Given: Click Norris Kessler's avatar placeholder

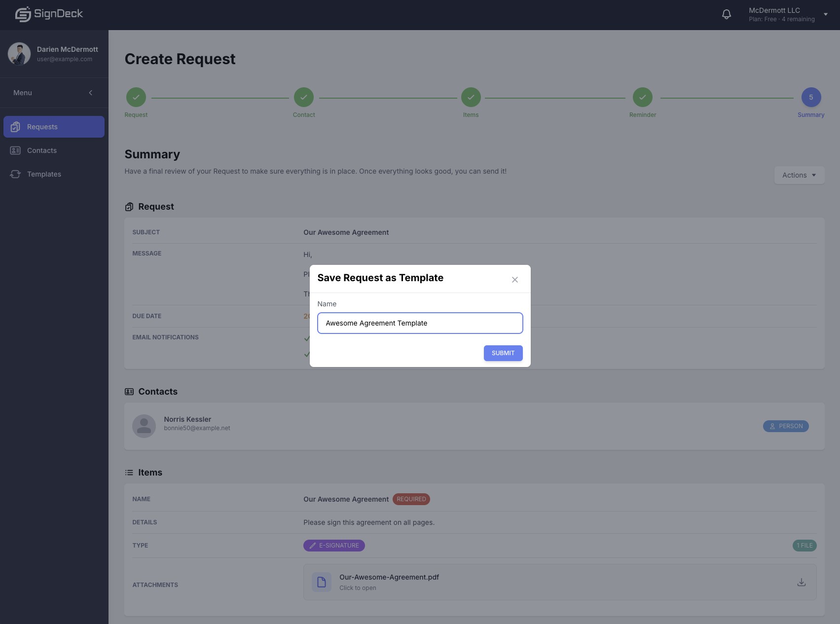Looking at the screenshot, I should point(144,426).
